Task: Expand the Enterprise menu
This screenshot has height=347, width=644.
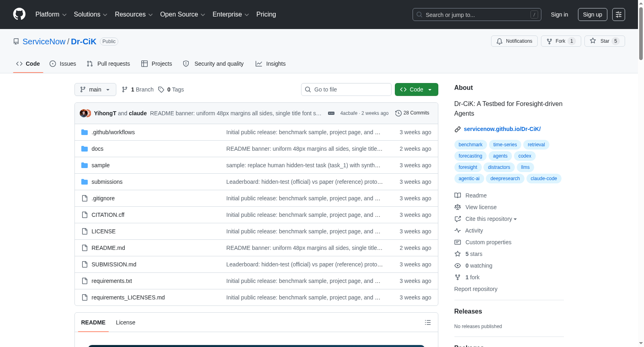Action: pyautogui.click(x=231, y=15)
